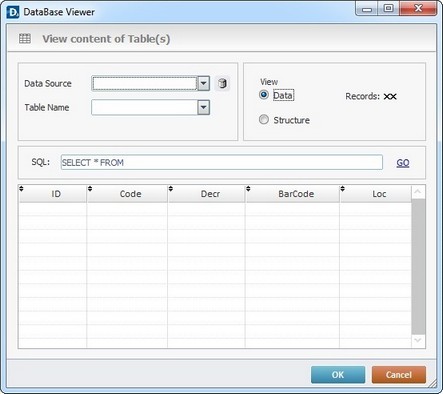The width and height of the screenshot is (443, 394).
Task: Click the GO link to run SQL
Action: [x=403, y=163]
